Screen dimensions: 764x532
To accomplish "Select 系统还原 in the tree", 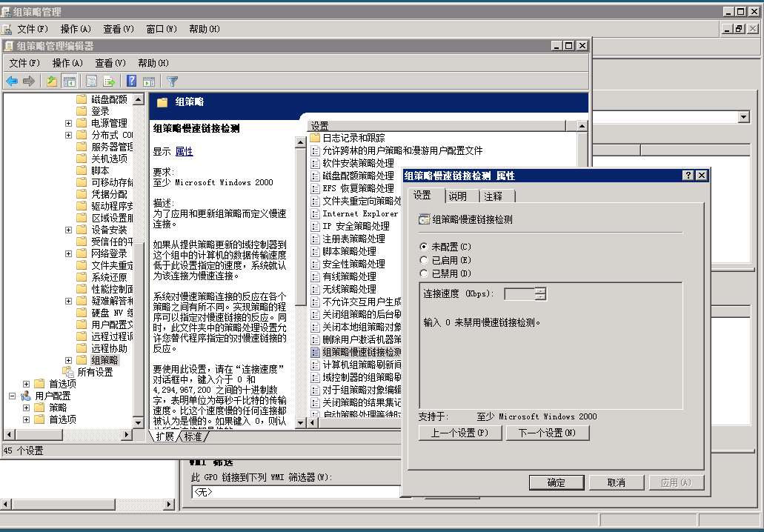I will tap(109, 277).
